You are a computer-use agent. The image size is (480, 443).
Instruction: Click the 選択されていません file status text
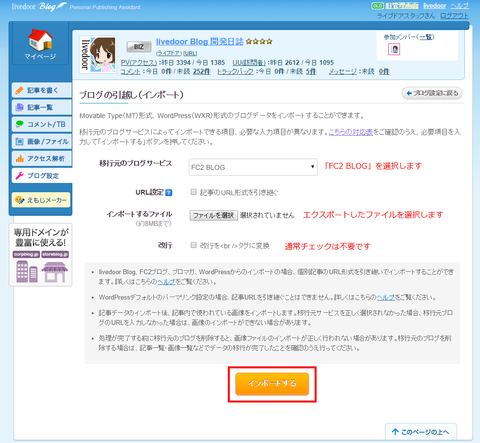[267, 215]
